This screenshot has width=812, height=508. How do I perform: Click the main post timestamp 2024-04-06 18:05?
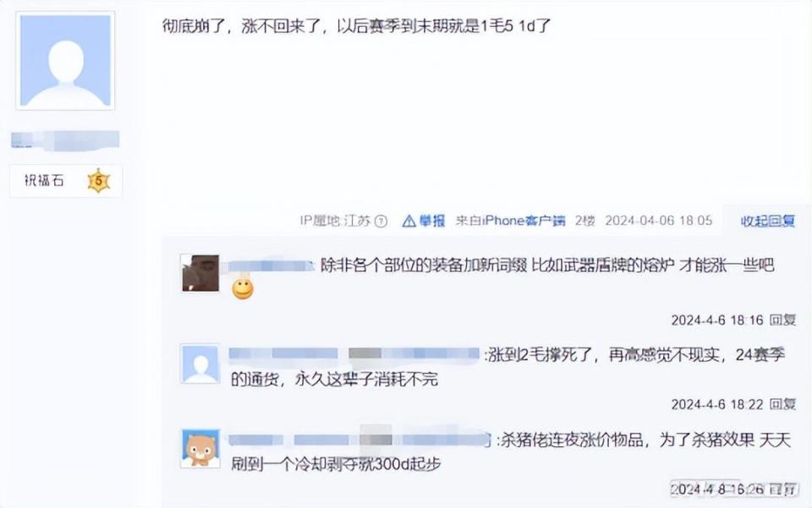pyautogui.click(x=658, y=221)
